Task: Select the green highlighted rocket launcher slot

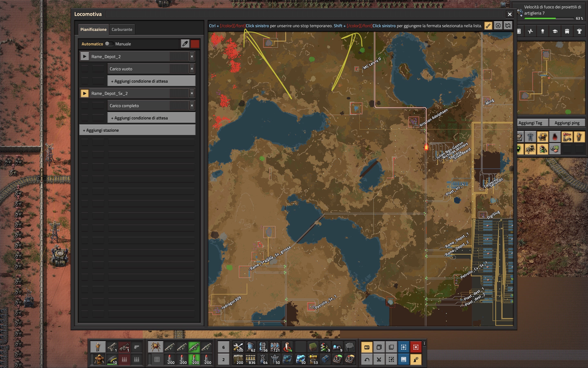Action: (x=194, y=347)
